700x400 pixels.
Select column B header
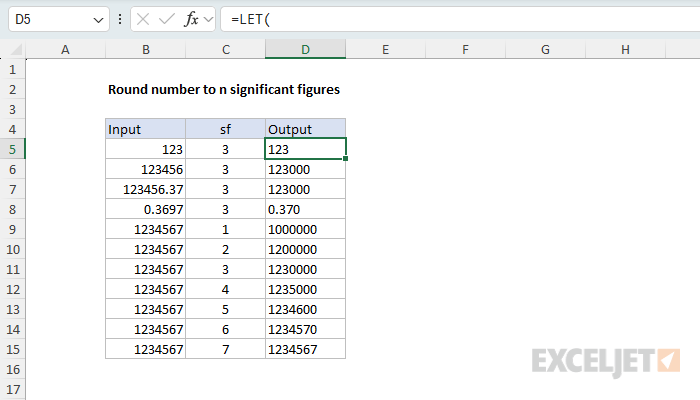[146, 50]
